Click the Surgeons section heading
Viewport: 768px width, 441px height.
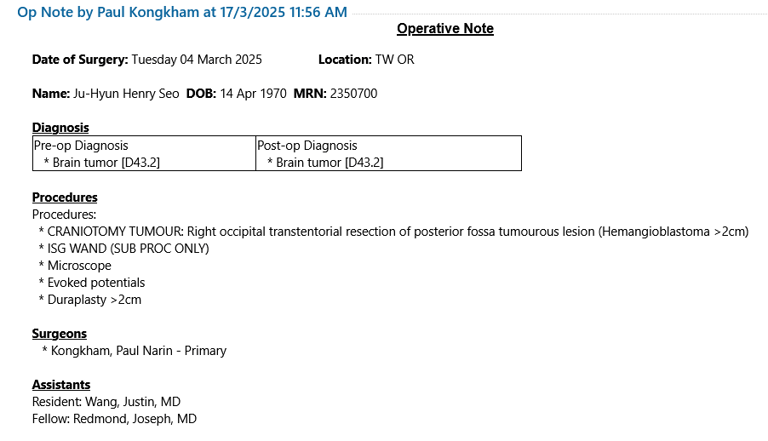point(59,334)
